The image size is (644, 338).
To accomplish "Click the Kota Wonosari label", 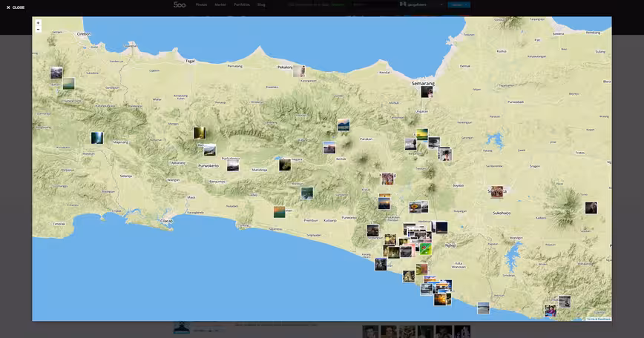I will click(459, 265).
